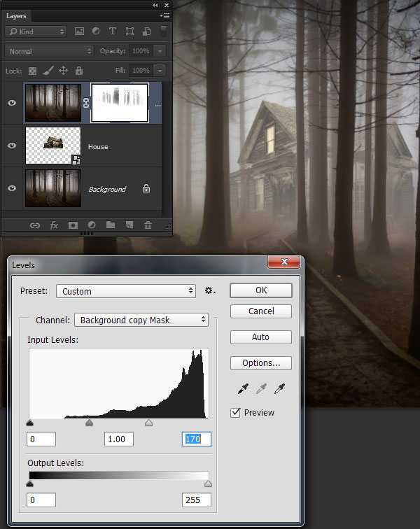The width and height of the screenshot is (420, 529).
Task: Lock all padlock icon in Lock row
Action: [x=78, y=71]
